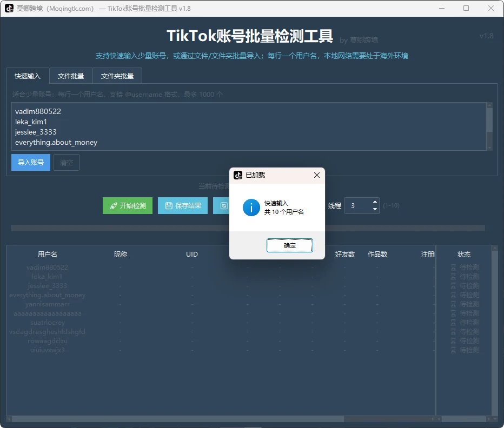504x428 pixels.
Task: Open the 文件夹批量 tab
Action: (x=117, y=76)
